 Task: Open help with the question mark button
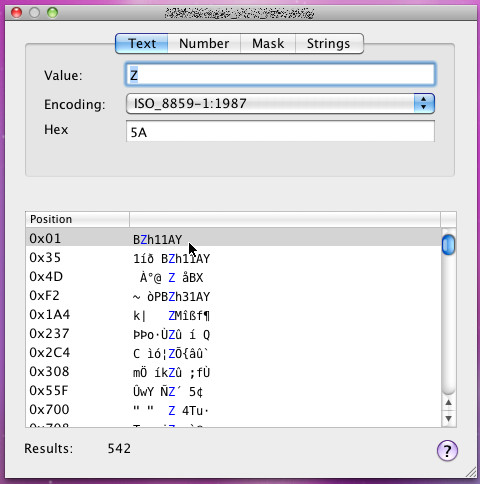click(x=447, y=451)
